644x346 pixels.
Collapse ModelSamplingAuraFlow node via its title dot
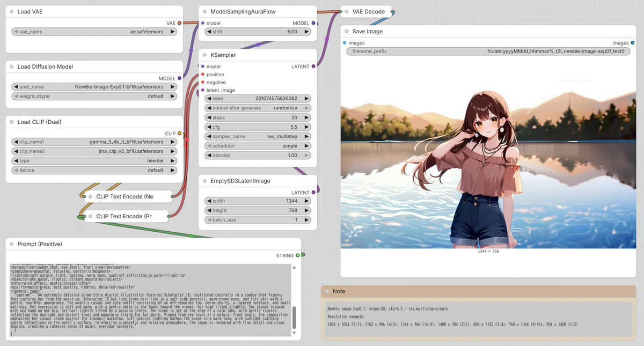coord(204,11)
